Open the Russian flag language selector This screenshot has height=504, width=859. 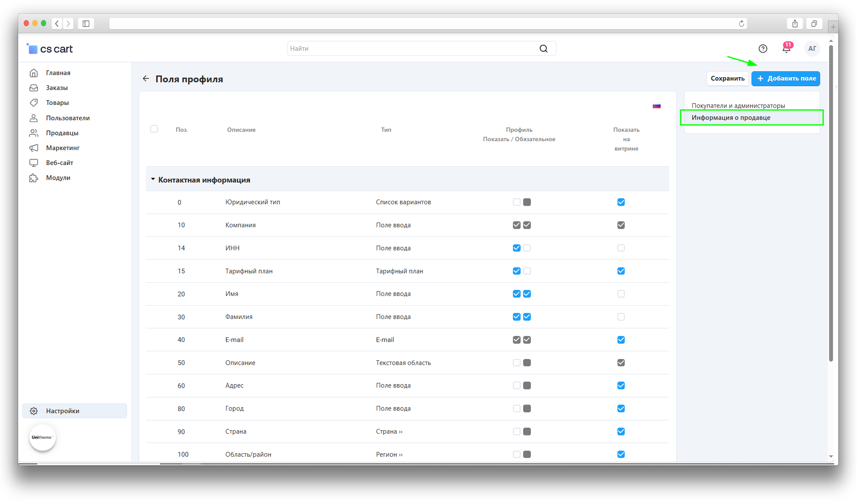coord(656,106)
